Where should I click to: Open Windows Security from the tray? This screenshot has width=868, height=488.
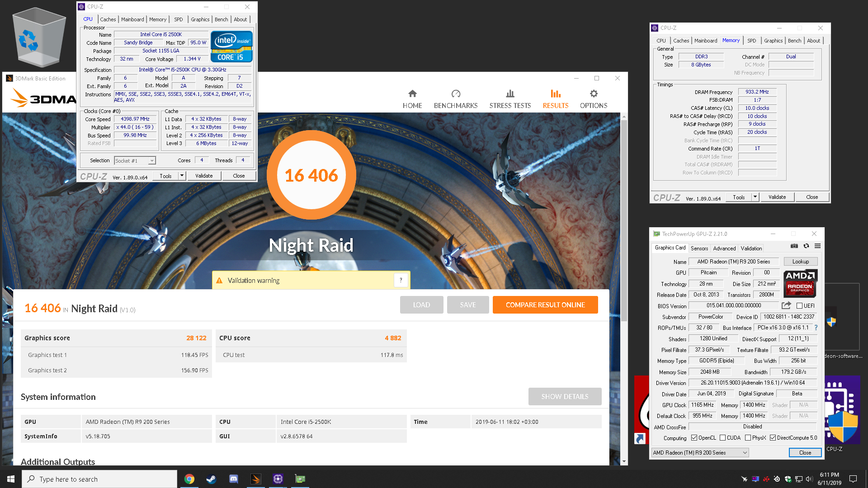coord(788,479)
